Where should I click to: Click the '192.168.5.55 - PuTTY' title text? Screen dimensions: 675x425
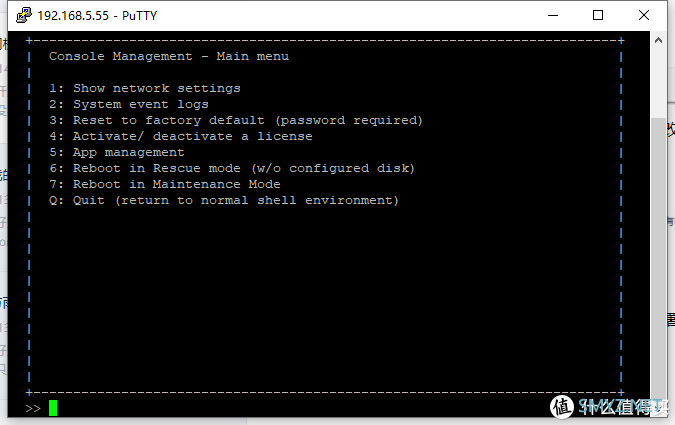click(x=97, y=16)
